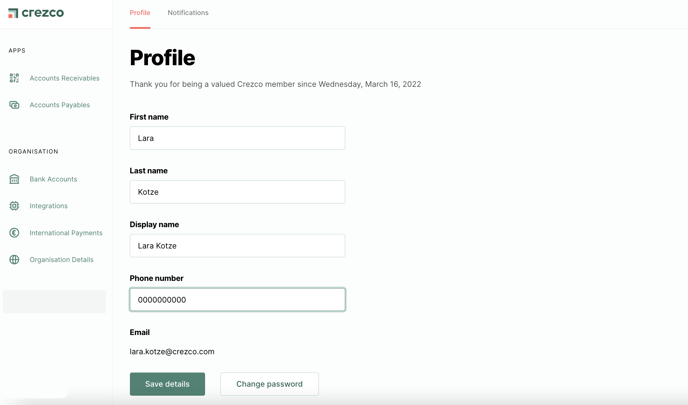The width and height of the screenshot is (688, 405).
Task: Select the Profile tab
Action: click(140, 13)
